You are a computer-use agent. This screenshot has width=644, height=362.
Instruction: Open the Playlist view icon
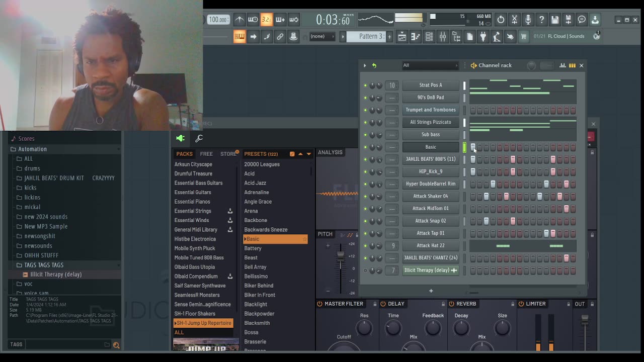pos(402,36)
